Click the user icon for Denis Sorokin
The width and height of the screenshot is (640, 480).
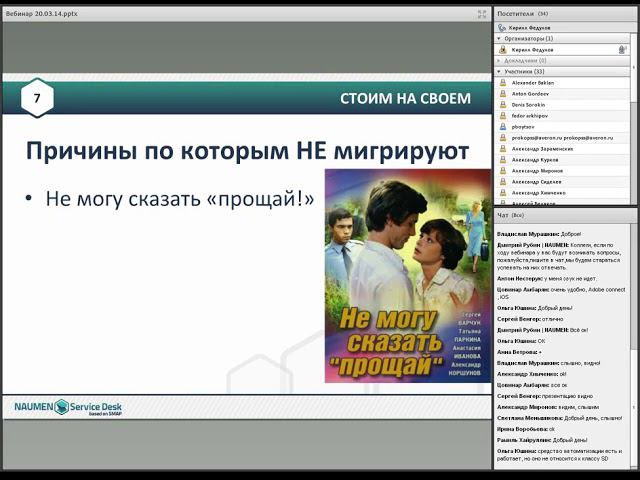pos(503,104)
